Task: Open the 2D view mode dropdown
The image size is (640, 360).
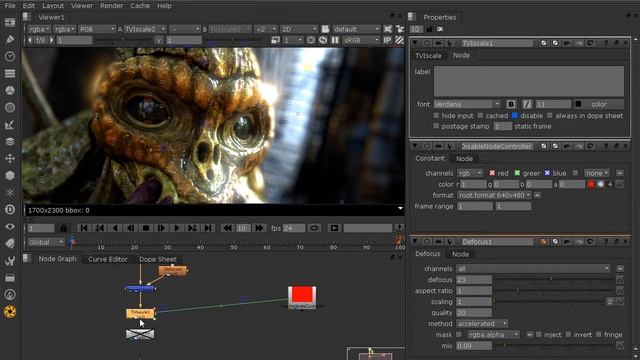Action: click(299, 29)
